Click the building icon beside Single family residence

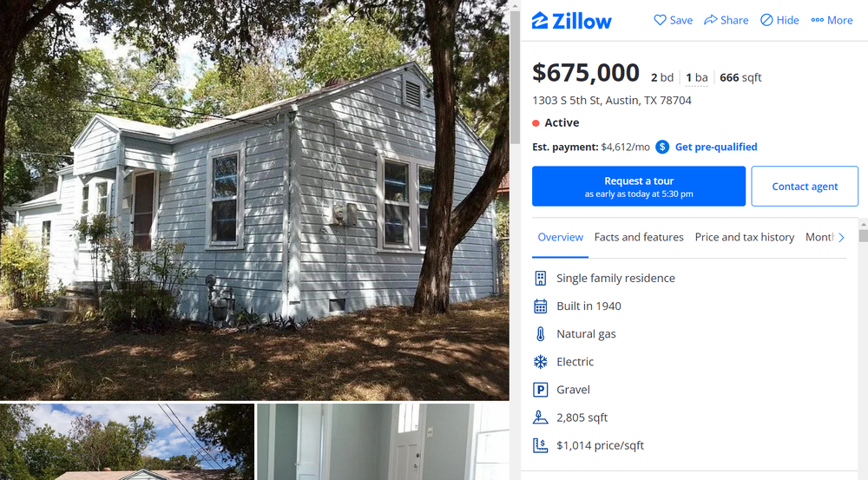(540, 278)
